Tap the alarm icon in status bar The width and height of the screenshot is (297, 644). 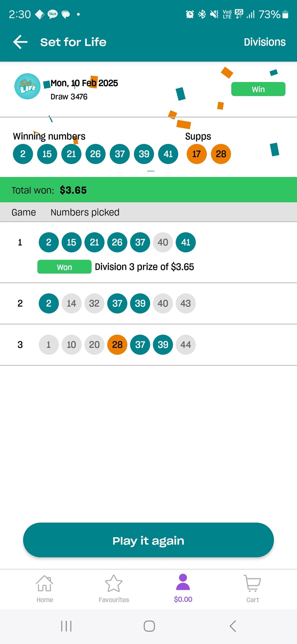coord(190,14)
